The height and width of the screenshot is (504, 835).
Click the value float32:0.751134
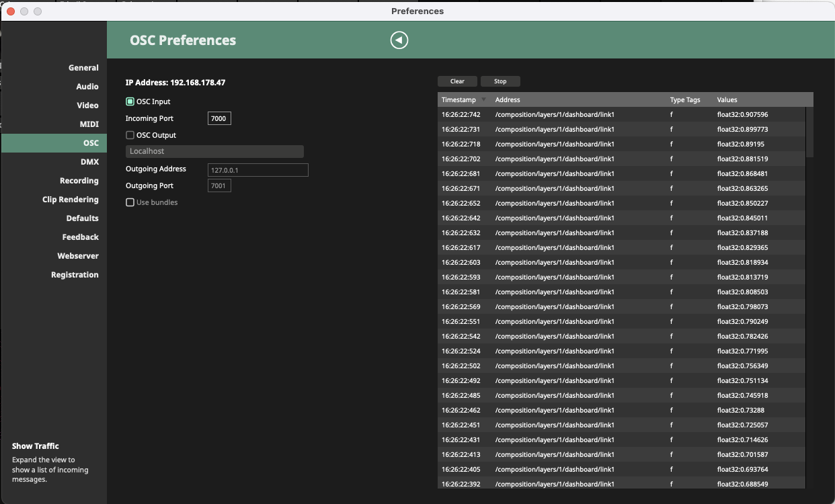742,380
